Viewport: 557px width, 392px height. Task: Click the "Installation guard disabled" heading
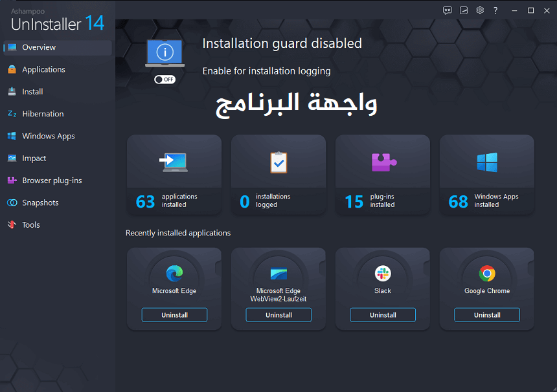tap(282, 43)
